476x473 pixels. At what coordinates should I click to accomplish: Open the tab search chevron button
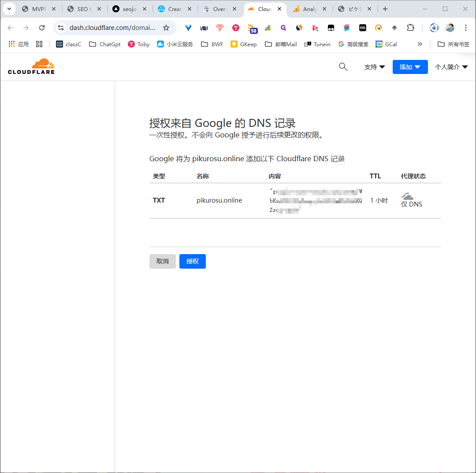(x=9, y=9)
